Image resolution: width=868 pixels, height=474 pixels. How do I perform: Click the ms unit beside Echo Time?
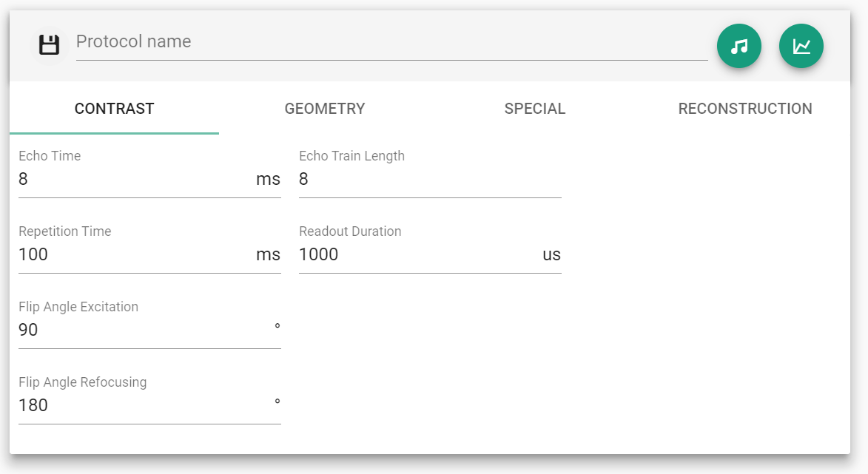(x=268, y=180)
